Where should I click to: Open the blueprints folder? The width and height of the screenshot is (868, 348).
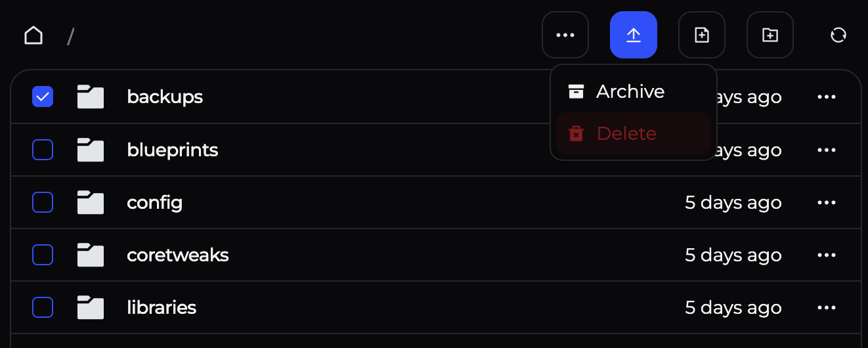[172, 150]
